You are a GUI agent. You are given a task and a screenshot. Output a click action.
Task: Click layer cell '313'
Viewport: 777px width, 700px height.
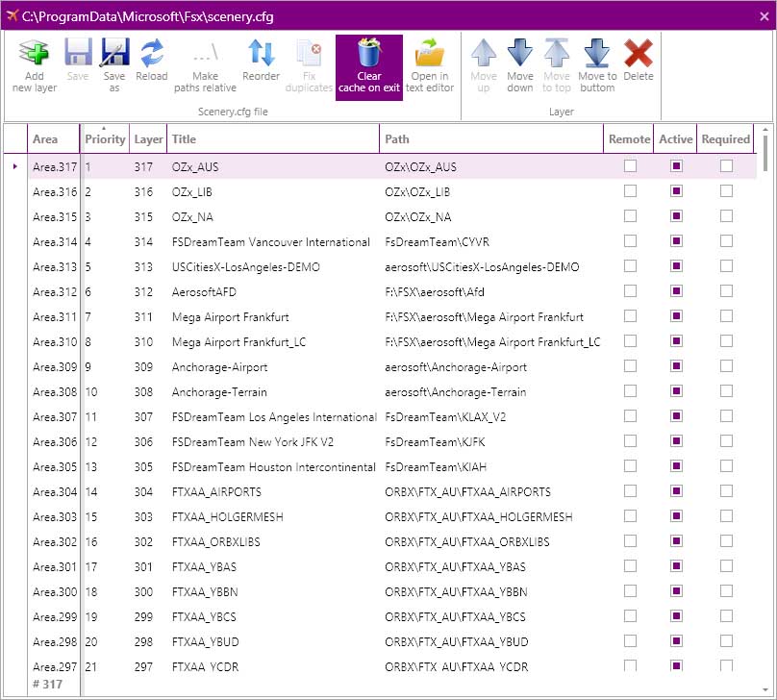tap(143, 267)
